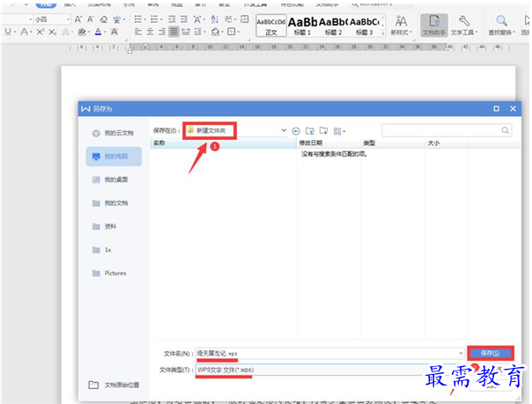The image size is (532, 404).
Task: Click the text highlight color icon
Action: [81, 32]
